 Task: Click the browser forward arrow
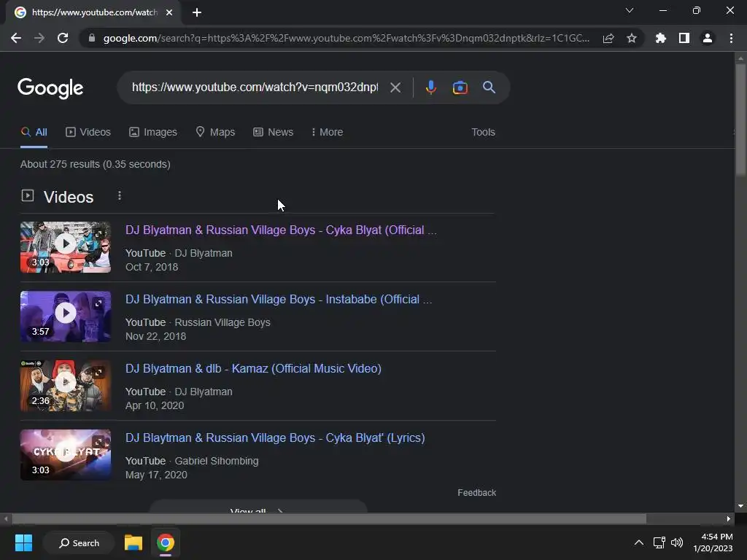click(39, 38)
